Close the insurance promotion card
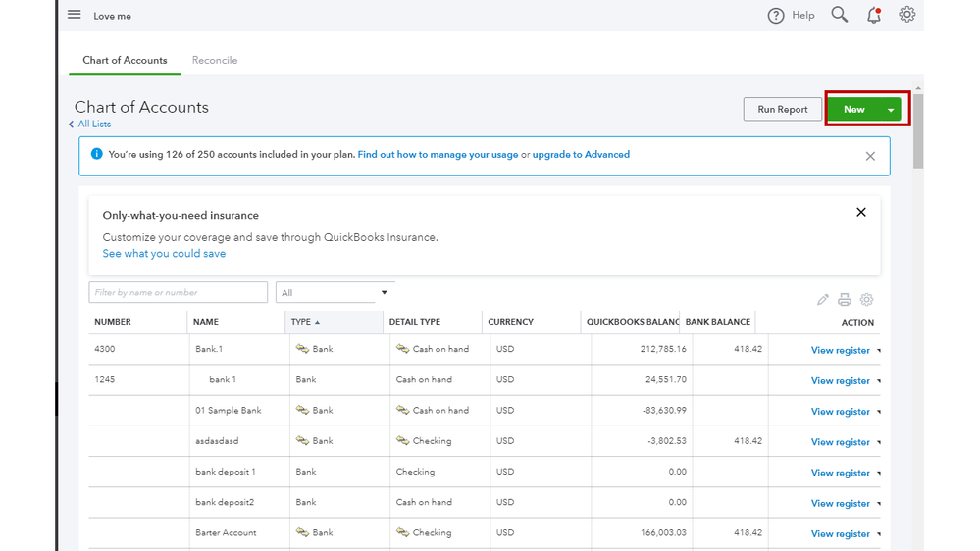 point(861,213)
